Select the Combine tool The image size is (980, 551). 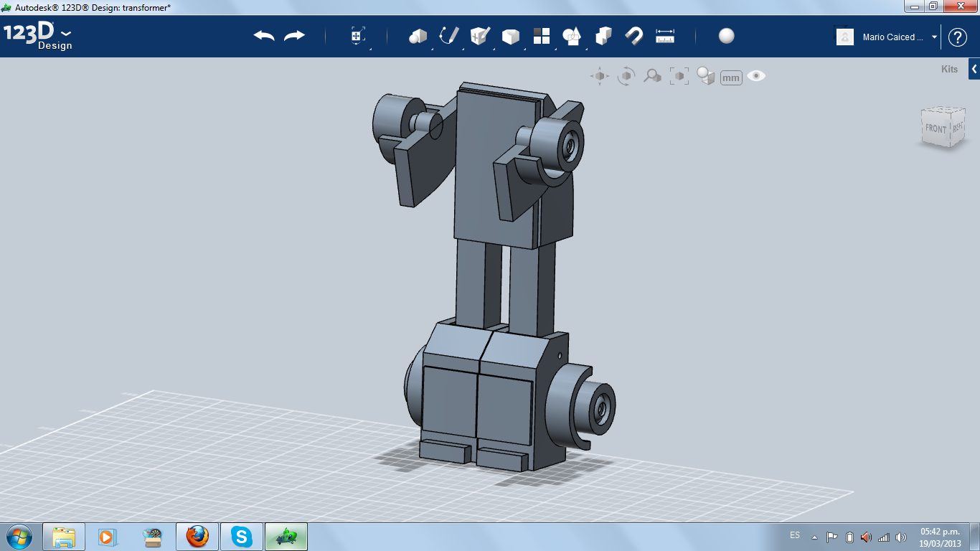pyautogui.click(x=603, y=36)
